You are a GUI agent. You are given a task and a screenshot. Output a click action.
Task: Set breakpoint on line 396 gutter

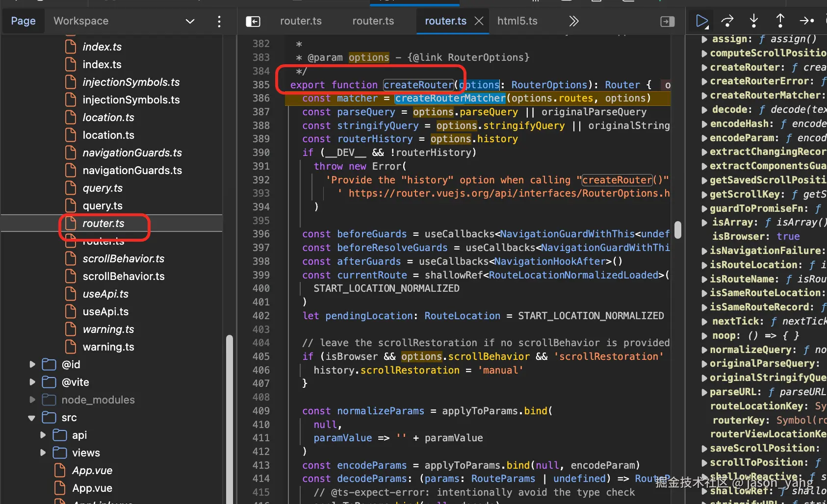click(261, 234)
